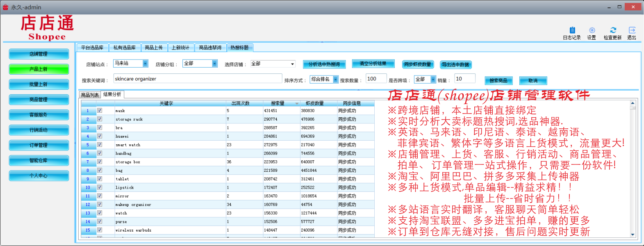Focus the 搜索关键词 field containing skincare organizer
644x246 pixels.
[x=198, y=79]
